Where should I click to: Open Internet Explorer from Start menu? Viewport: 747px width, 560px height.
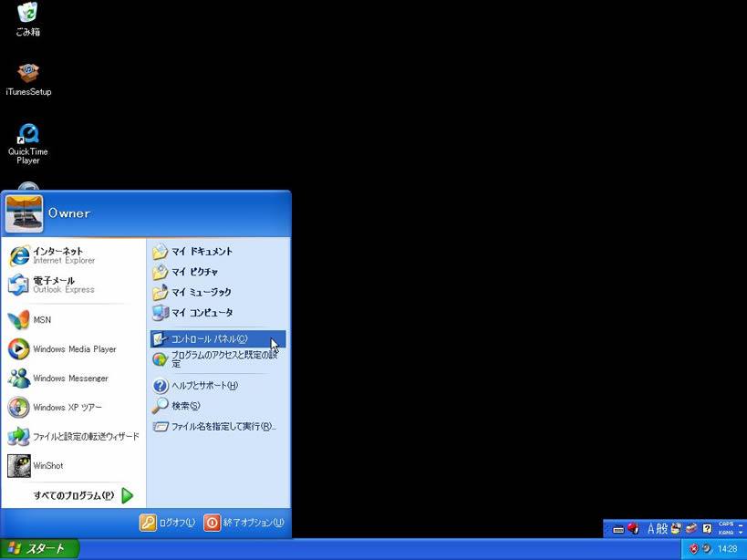click(73, 255)
